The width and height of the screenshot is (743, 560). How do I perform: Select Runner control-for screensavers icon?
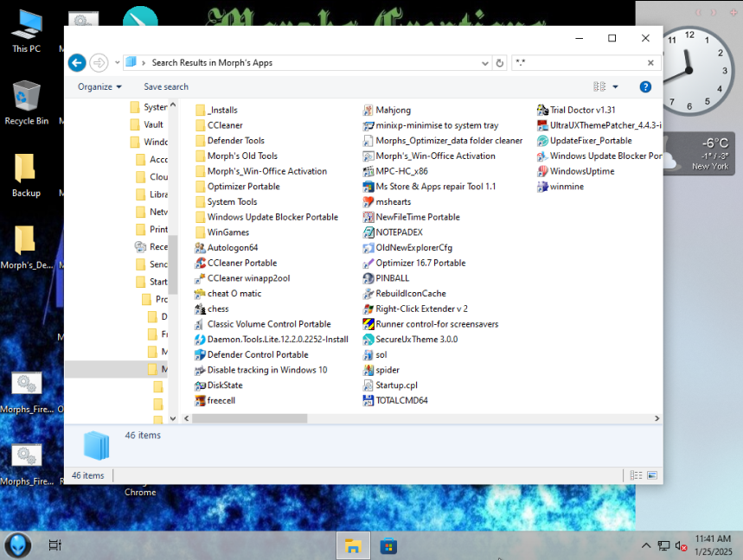click(x=368, y=324)
